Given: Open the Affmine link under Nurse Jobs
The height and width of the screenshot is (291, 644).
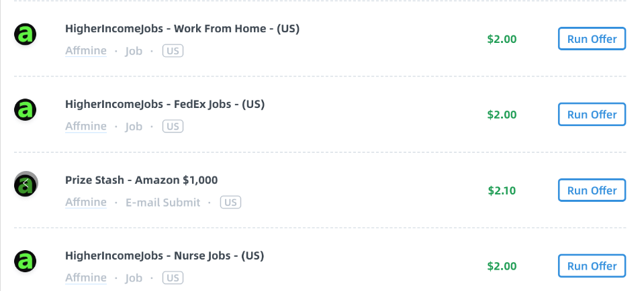Looking at the screenshot, I should click(86, 278).
